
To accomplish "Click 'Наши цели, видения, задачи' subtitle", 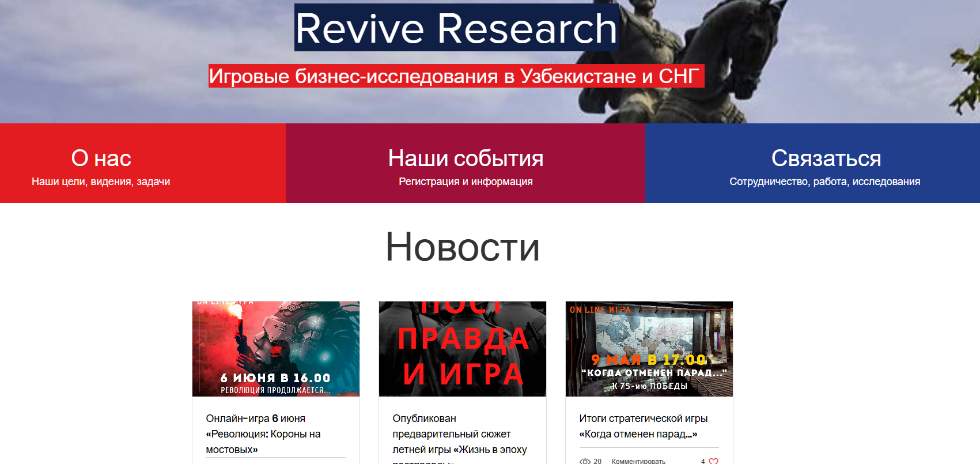I will click(x=101, y=182).
